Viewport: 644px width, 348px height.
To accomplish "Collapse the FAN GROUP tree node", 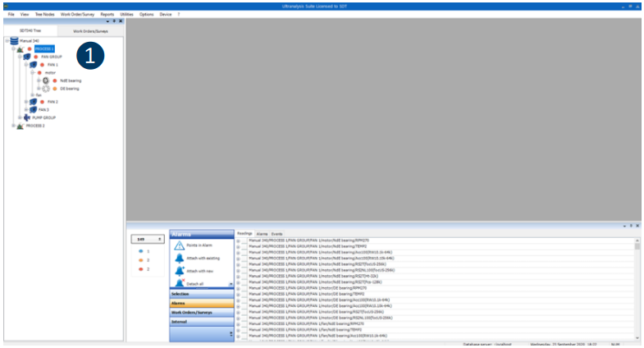I will tap(19, 57).
